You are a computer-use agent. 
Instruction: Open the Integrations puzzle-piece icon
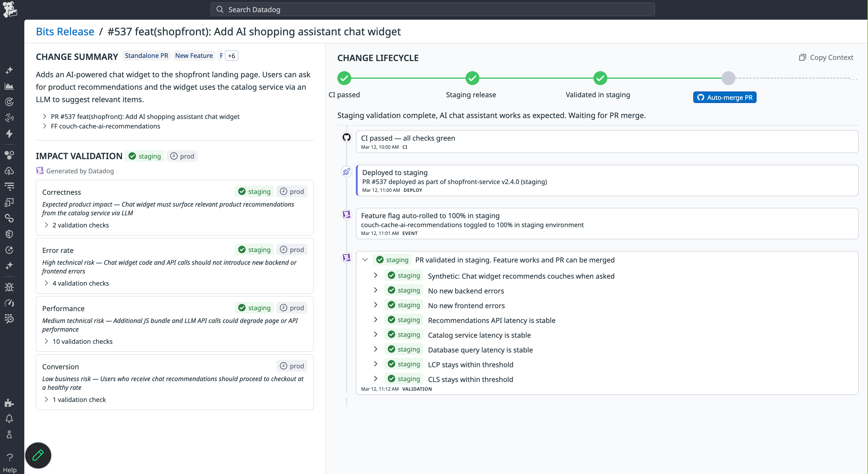10,403
